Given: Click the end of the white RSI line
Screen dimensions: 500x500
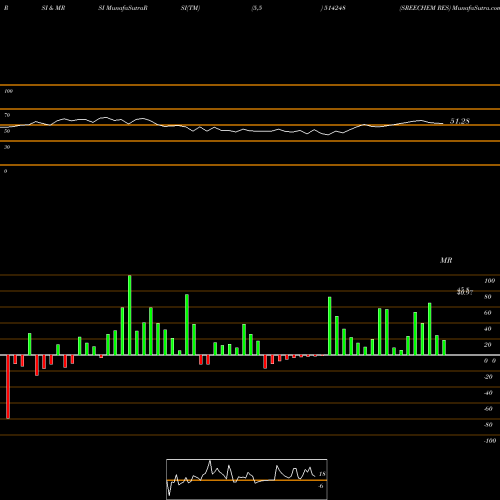Looking at the screenshot, I should tap(443, 124).
